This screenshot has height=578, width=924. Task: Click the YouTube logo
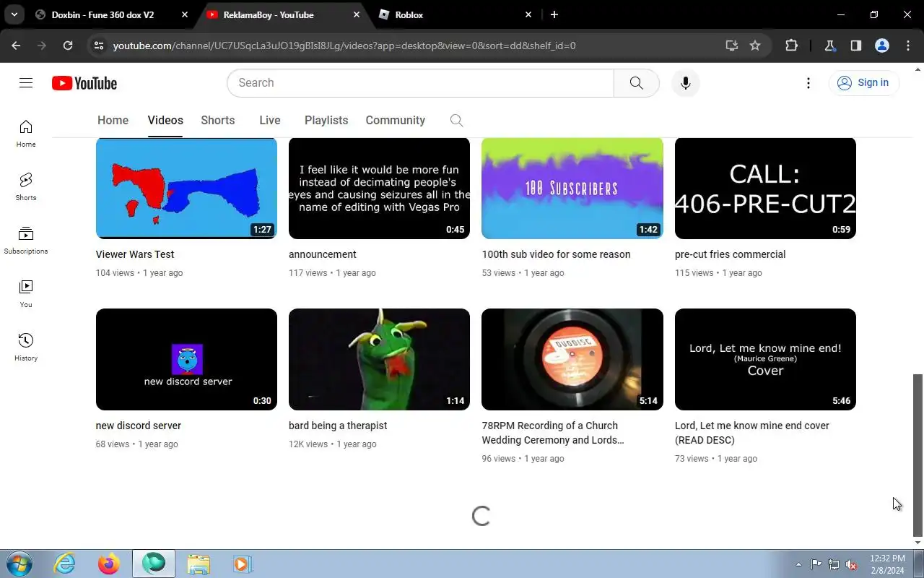coord(84,83)
